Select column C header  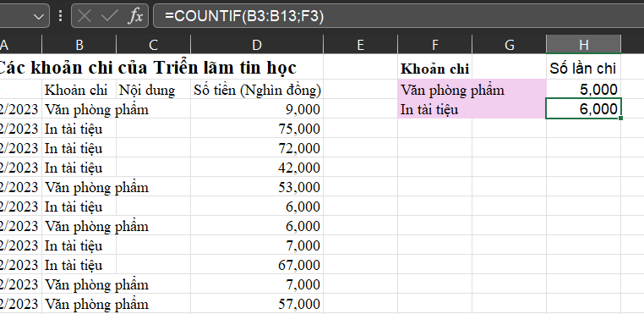(x=153, y=45)
